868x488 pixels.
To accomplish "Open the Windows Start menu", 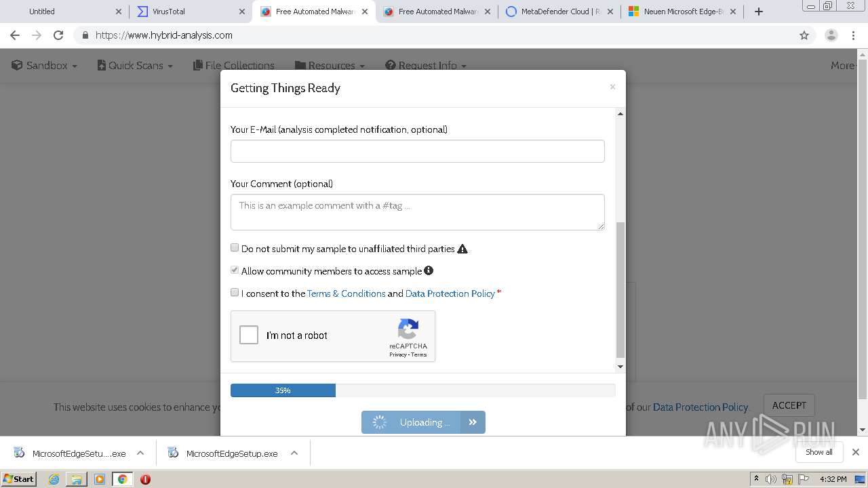I will pyautogui.click(x=19, y=479).
